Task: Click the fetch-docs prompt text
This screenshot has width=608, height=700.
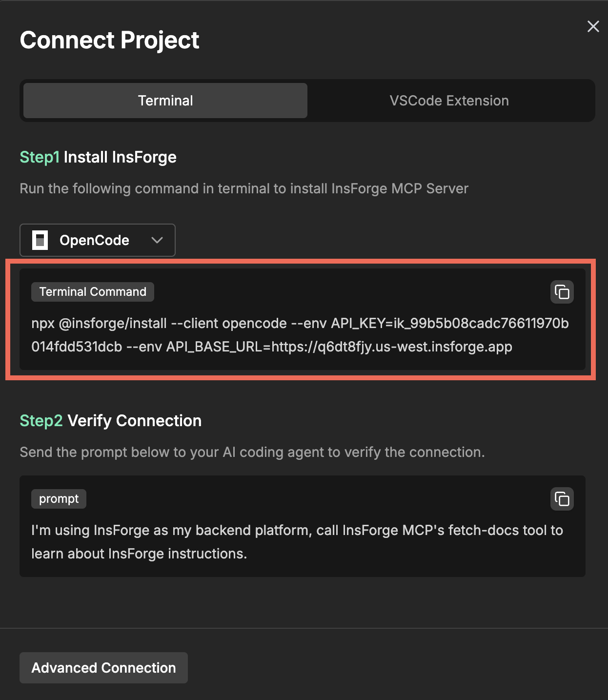Action: [x=297, y=542]
